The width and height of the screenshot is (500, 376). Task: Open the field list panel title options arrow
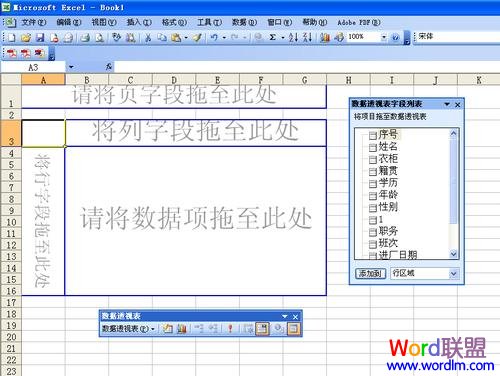[x=447, y=105]
